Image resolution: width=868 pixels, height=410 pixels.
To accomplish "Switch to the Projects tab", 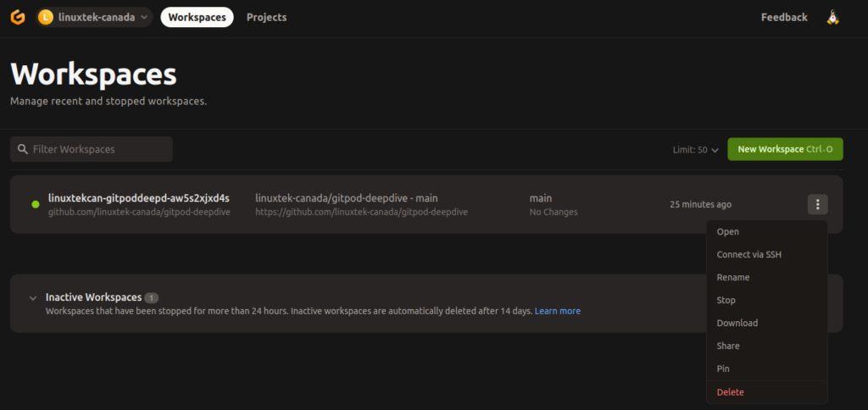I will [x=267, y=17].
